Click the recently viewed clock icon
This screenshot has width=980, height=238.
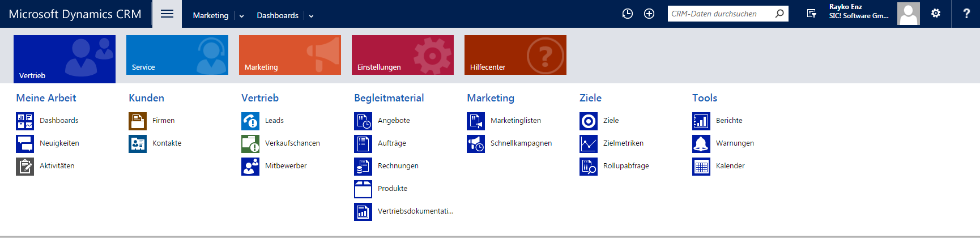coord(628,14)
